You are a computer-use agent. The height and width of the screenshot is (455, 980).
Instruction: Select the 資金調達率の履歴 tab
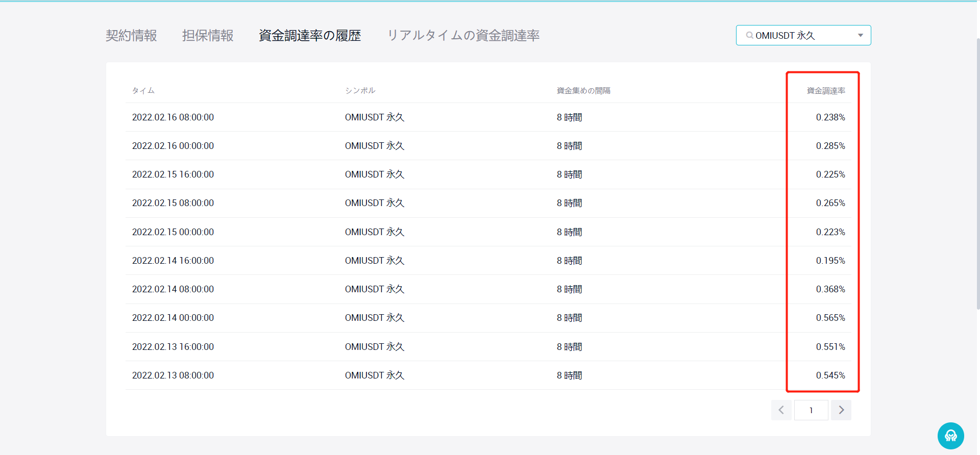click(x=310, y=35)
